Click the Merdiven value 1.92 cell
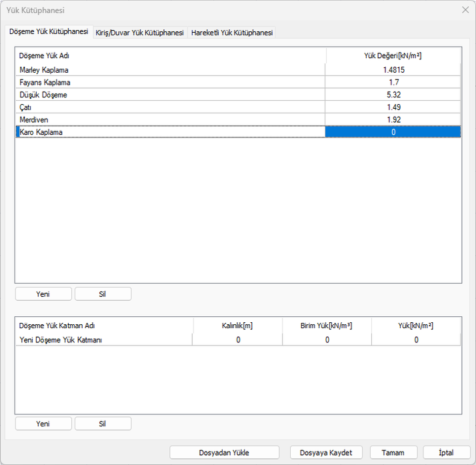Image resolution: width=476 pixels, height=465 pixels. [393, 119]
